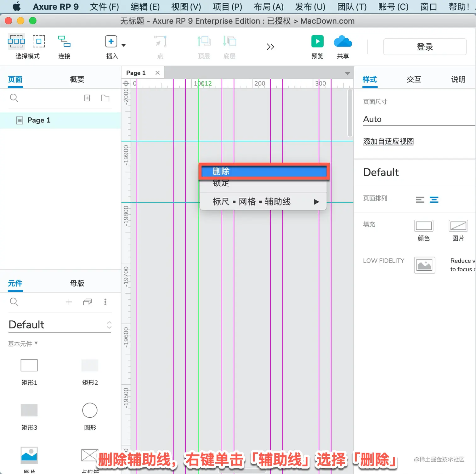Switch to the 样式 style tab
Image resolution: width=476 pixels, height=474 pixels.
(x=370, y=79)
